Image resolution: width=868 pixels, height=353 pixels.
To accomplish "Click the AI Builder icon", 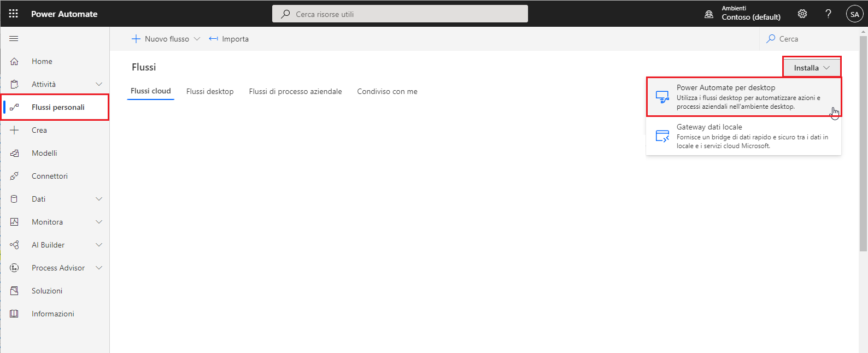I will point(15,245).
